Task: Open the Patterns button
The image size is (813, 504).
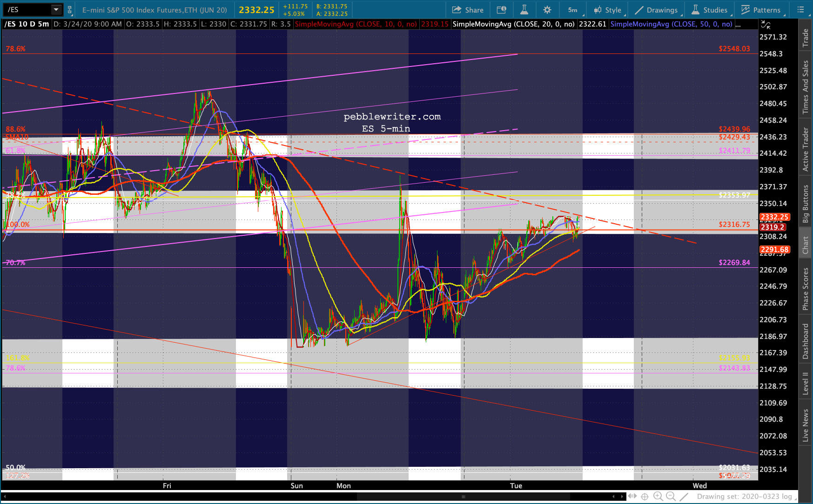Action: coord(761,10)
